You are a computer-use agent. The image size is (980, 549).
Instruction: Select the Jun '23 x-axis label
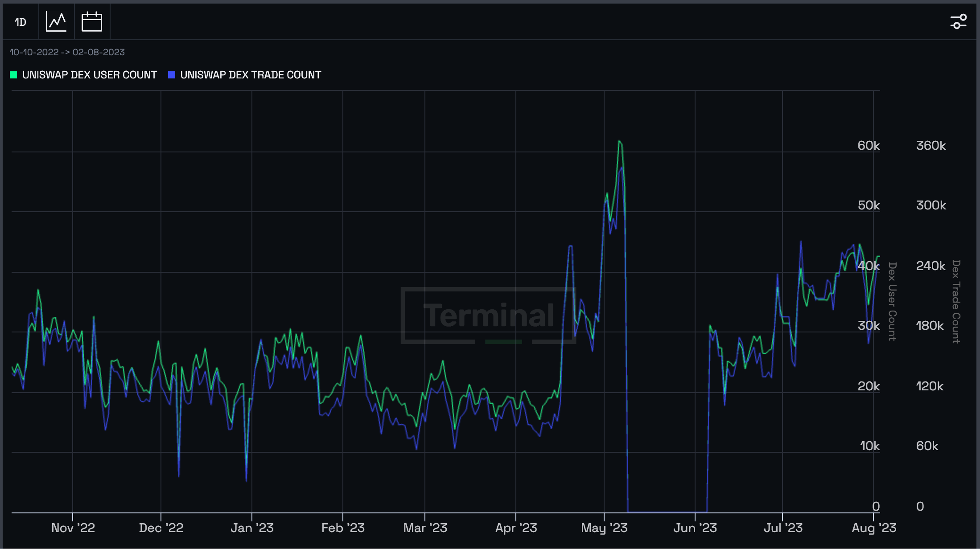click(696, 528)
